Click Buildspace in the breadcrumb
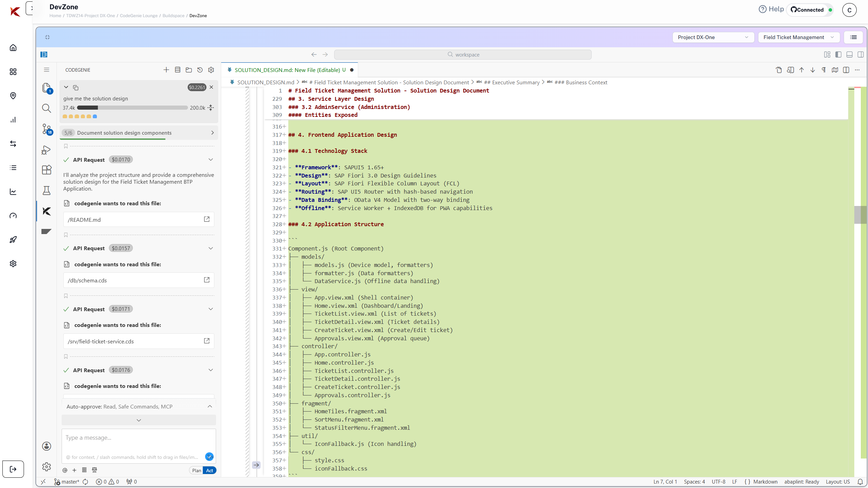 point(173,16)
